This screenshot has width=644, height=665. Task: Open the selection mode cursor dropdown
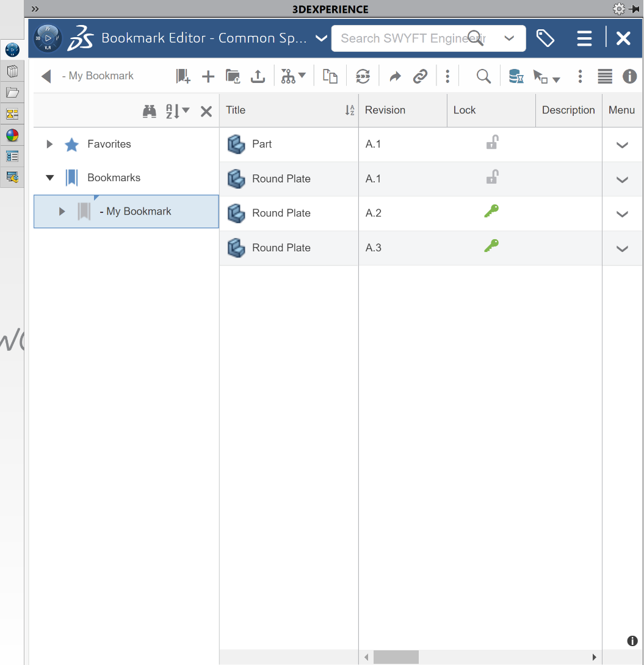[546, 77]
